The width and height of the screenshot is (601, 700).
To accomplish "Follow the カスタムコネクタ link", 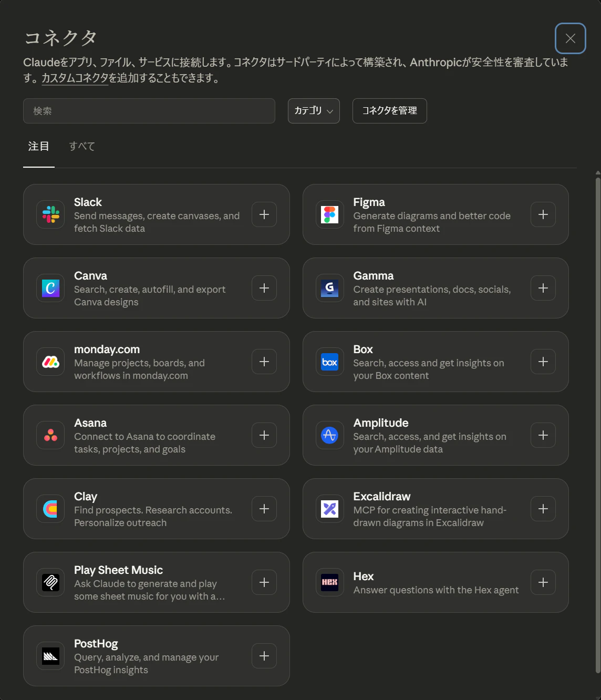I will (75, 78).
